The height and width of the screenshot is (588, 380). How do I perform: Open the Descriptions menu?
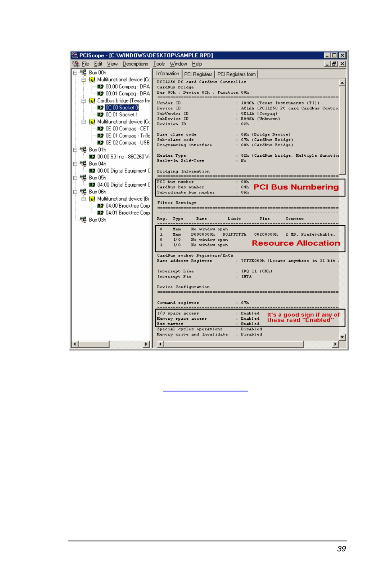click(x=135, y=64)
